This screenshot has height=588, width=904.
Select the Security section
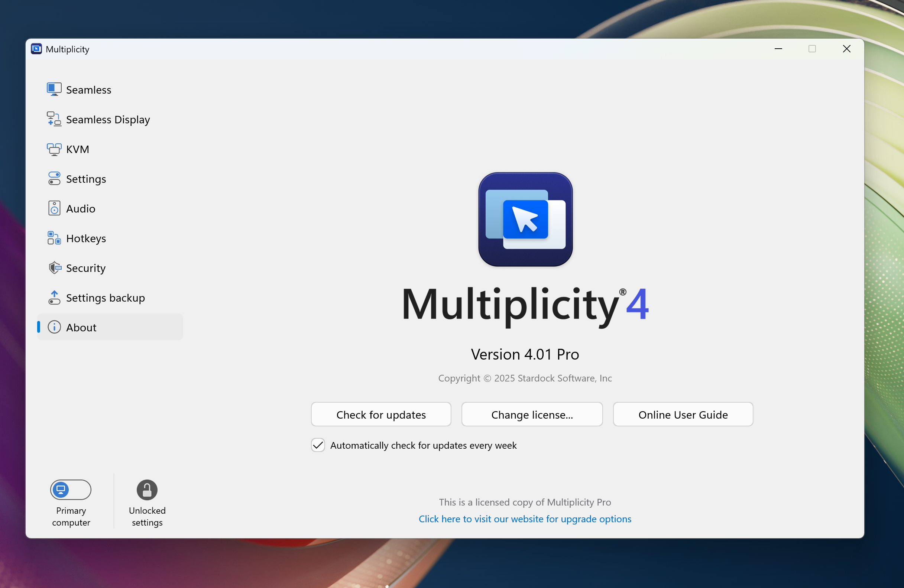tap(110, 268)
